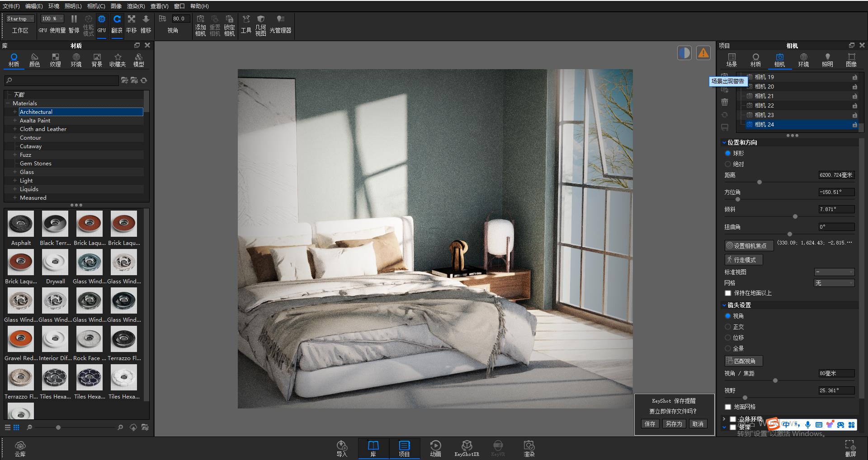Image resolution: width=868 pixels, height=460 pixels.
Task: Click the pause render icon
Action: [x=74, y=19]
